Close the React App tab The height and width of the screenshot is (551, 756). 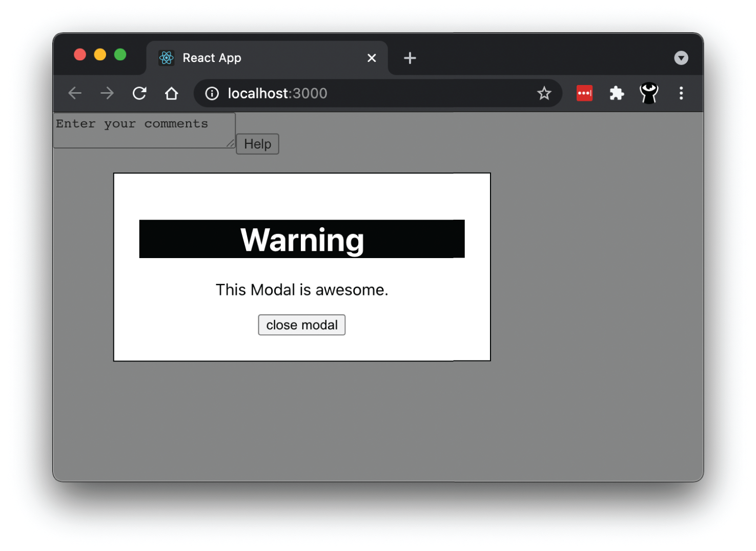(372, 58)
